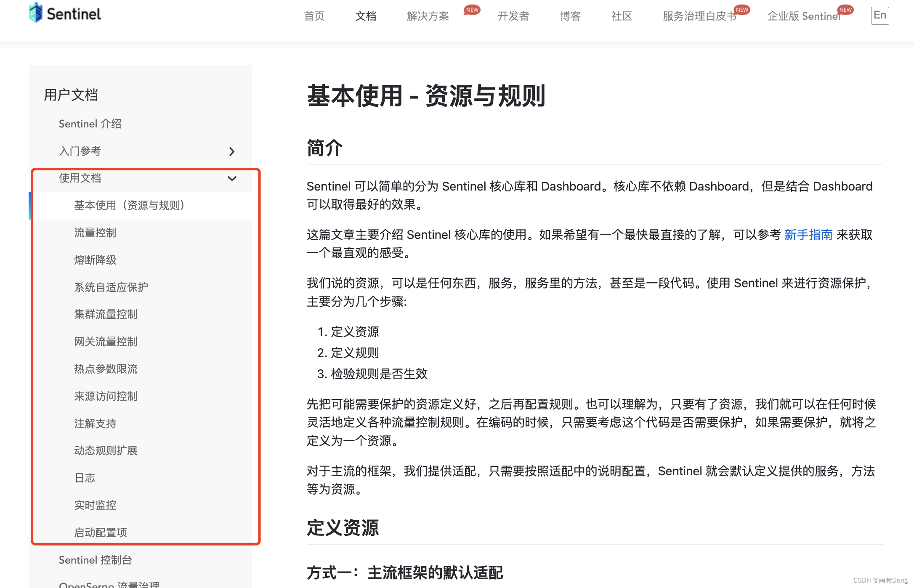Click list item 3. 检验规则是否生效
Viewport: 914px width, 588px height.
coord(372,374)
